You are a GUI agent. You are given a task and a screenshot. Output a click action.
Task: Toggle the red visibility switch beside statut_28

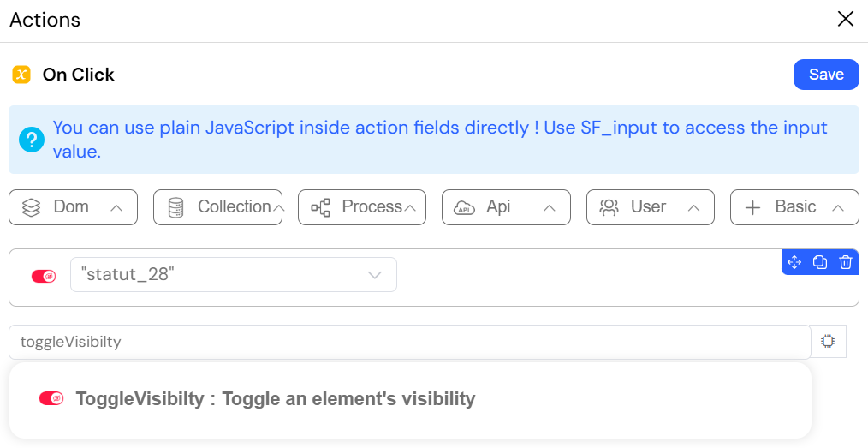44,277
